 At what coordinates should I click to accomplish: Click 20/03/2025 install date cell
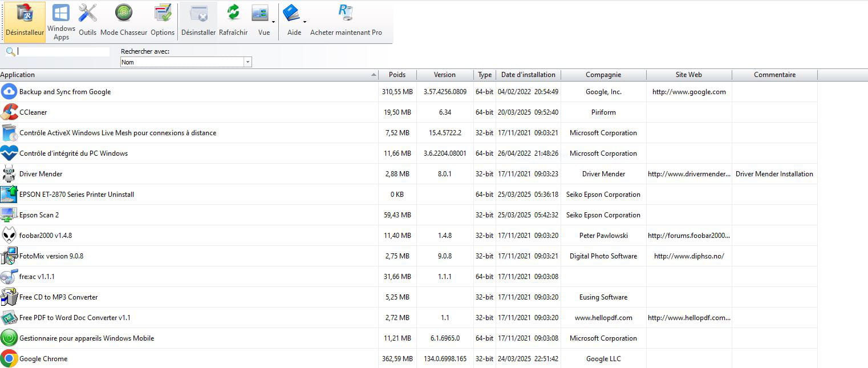tap(528, 112)
